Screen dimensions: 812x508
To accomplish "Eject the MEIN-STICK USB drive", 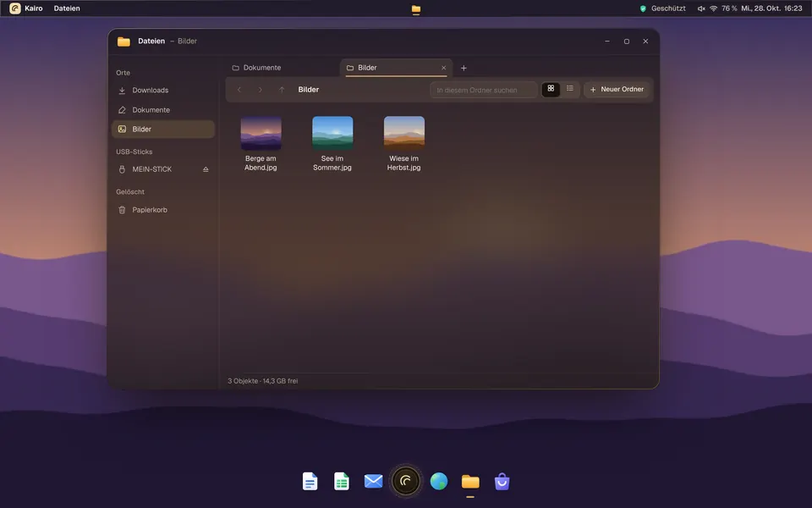I will [x=206, y=169].
